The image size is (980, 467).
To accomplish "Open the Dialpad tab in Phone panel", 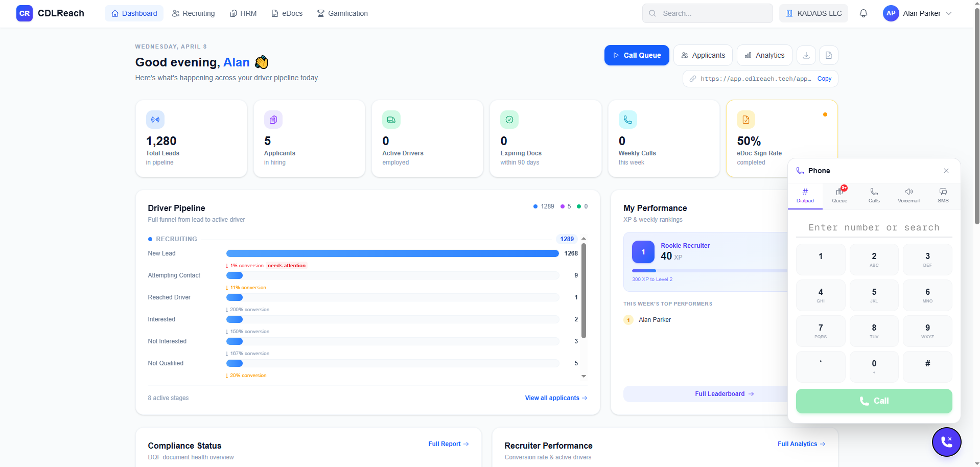I will (x=805, y=196).
